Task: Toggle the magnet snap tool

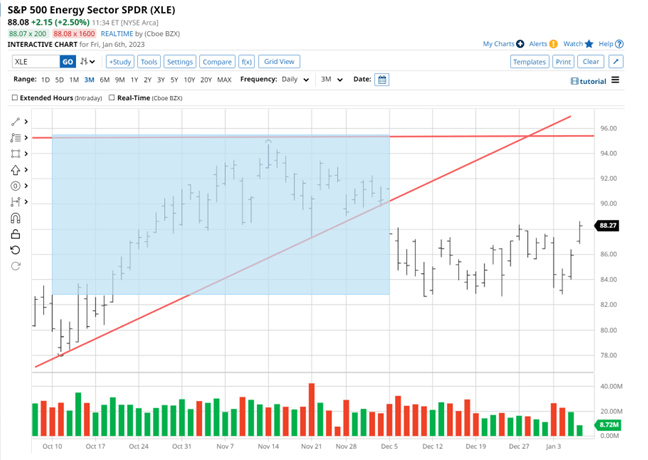Action: click(x=15, y=217)
